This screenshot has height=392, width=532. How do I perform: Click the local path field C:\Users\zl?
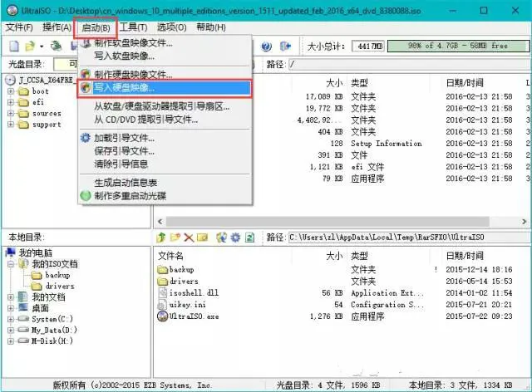pyautogui.click(x=410, y=237)
